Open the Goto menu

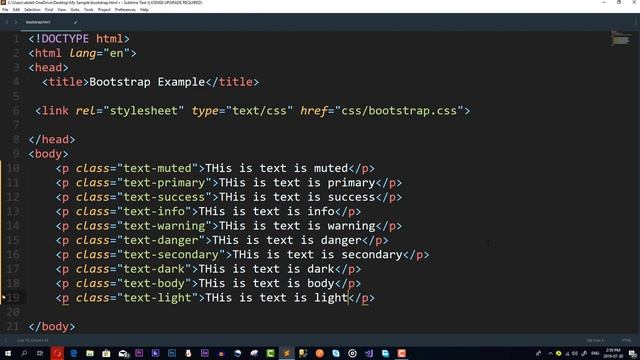(75, 9)
